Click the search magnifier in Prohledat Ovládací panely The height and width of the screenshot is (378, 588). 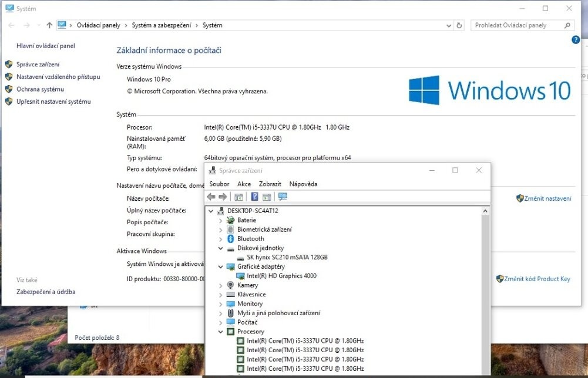[x=567, y=25]
